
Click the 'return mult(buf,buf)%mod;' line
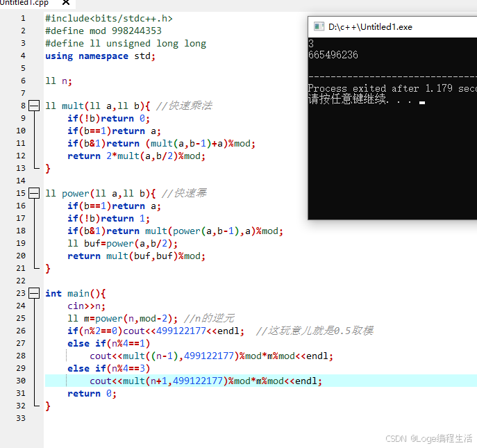coord(136,256)
